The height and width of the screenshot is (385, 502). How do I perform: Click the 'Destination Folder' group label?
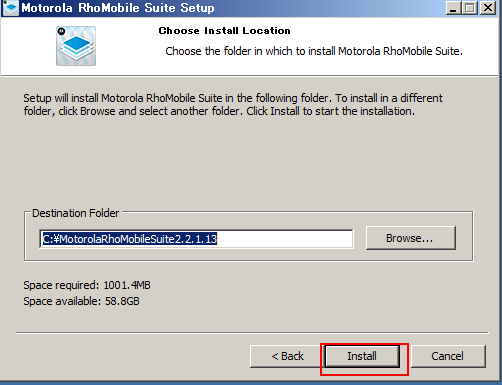[x=75, y=213]
